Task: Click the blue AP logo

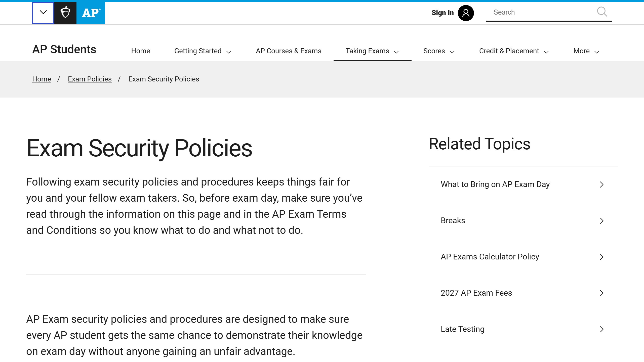Action: coord(91,13)
